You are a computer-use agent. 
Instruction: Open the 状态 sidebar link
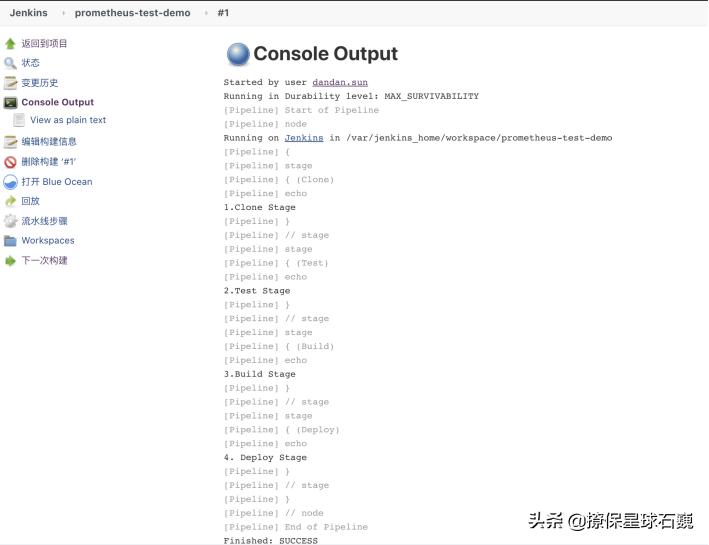[x=30, y=63]
